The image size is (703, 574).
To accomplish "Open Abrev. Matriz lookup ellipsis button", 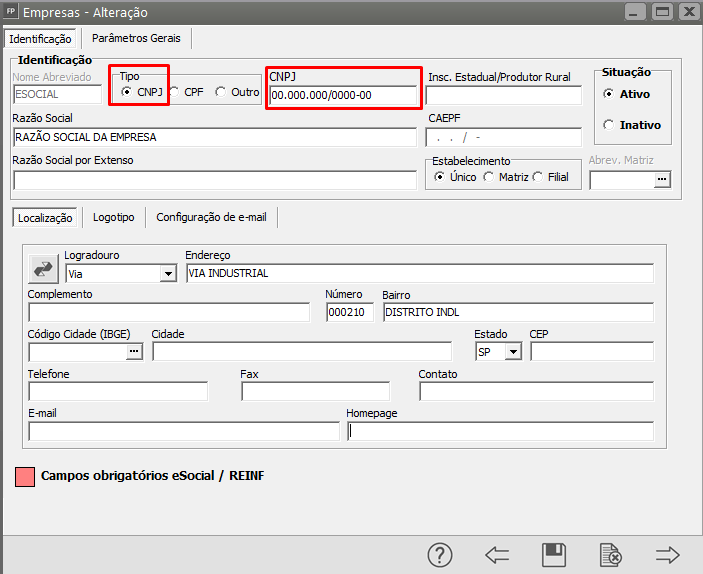I will tap(660, 180).
